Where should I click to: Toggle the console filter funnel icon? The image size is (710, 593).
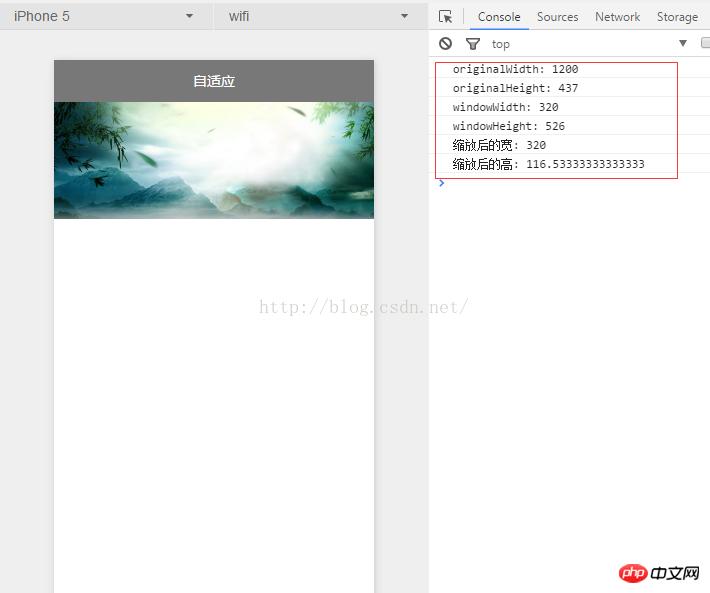[473, 43]
